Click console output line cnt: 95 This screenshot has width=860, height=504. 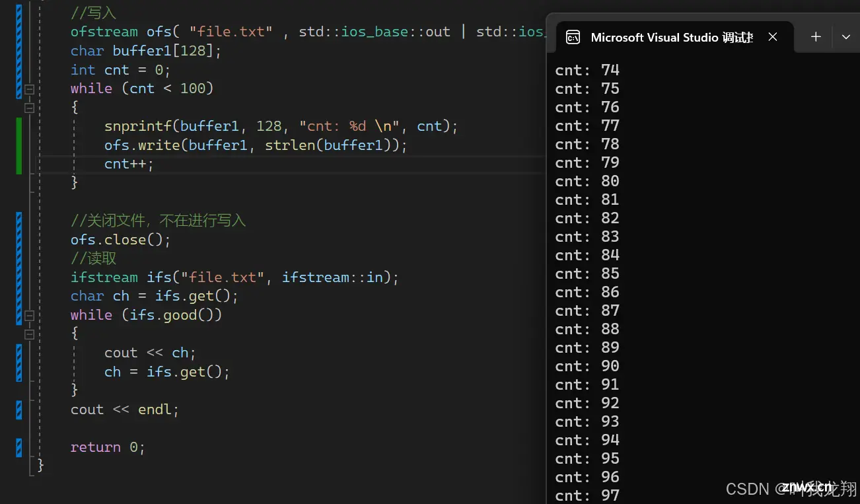point(587,458)
